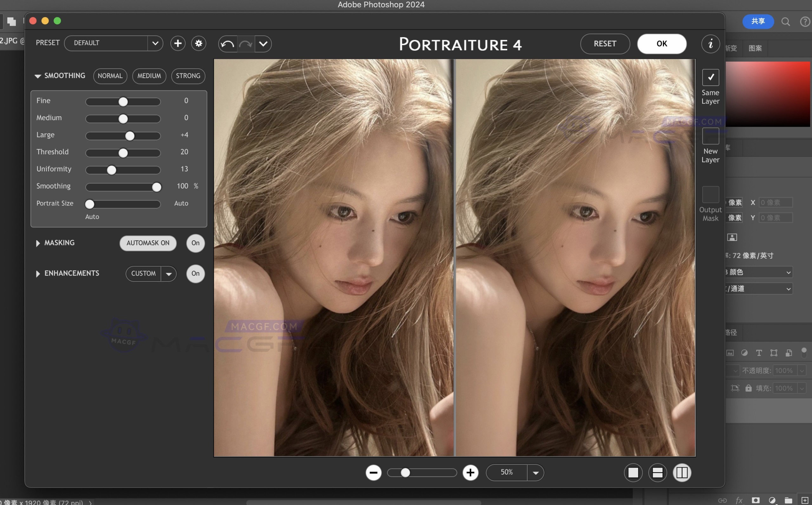Click the 50% zoom level field
812x505 pixels.
[x=506, y=472]
